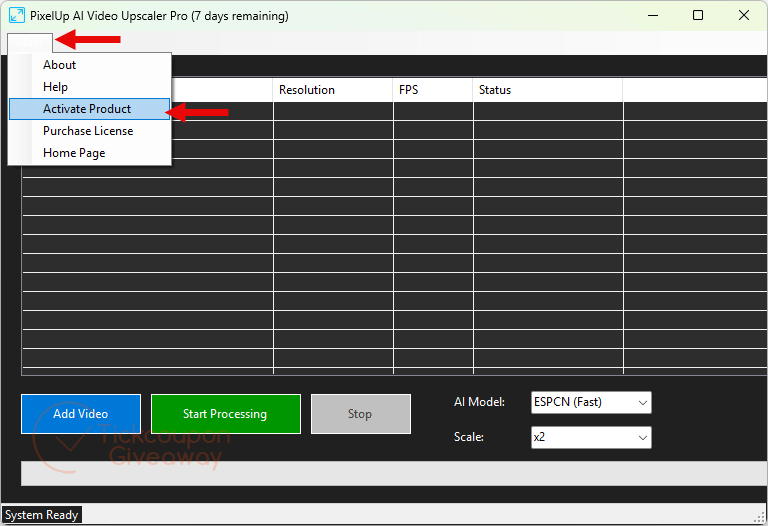Screen dimensions: 768x526
Task: Click the PixelUp app icon in title bar
Action: pyautogui.click(x=17, y=15)
